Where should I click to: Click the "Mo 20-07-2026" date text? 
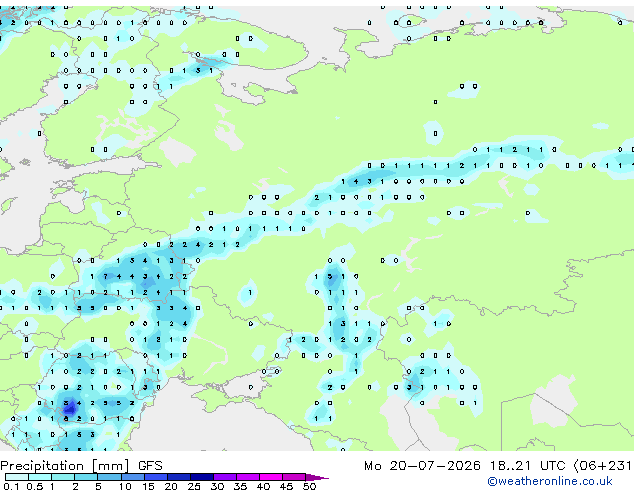422,466
